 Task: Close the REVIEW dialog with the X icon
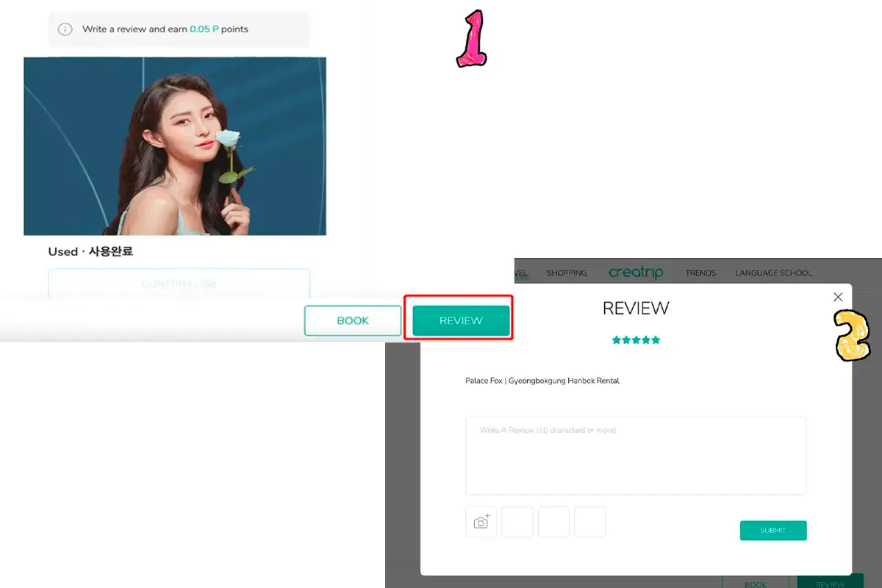click(838, 297)
